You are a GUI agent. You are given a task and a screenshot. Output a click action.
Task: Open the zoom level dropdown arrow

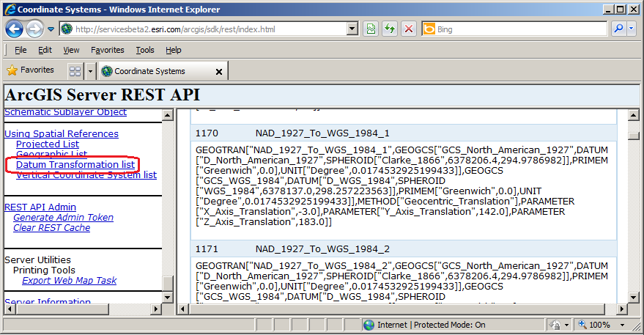(x=623, y=325)
